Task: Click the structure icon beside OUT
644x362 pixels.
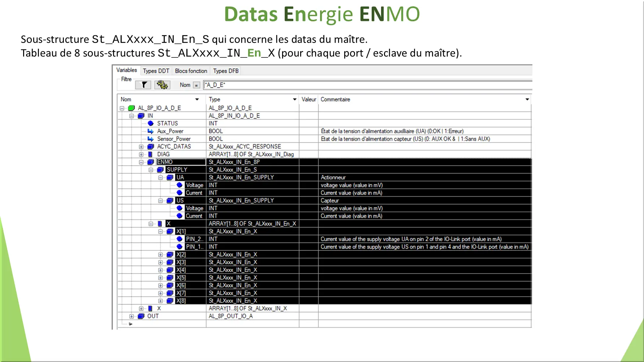Action: click(141, 316)
